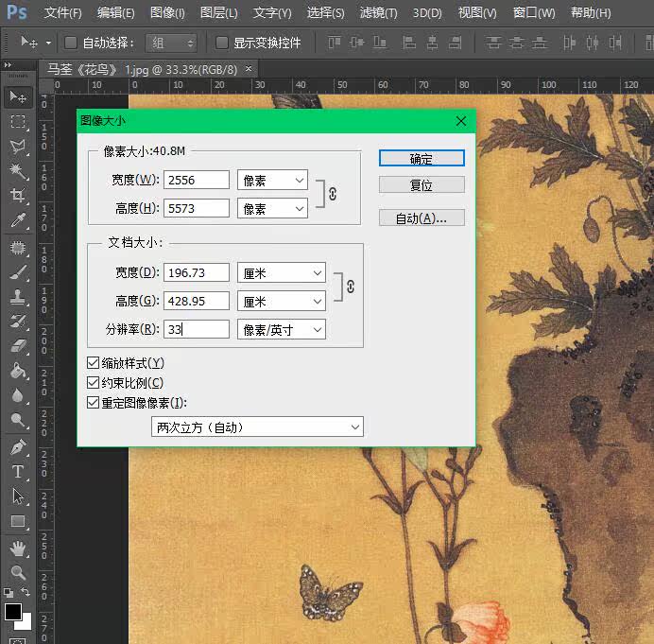The width and height of the screenshot is (654, 644).
Task: Click 确定 button to confirm
Action: tap(422, 158)
